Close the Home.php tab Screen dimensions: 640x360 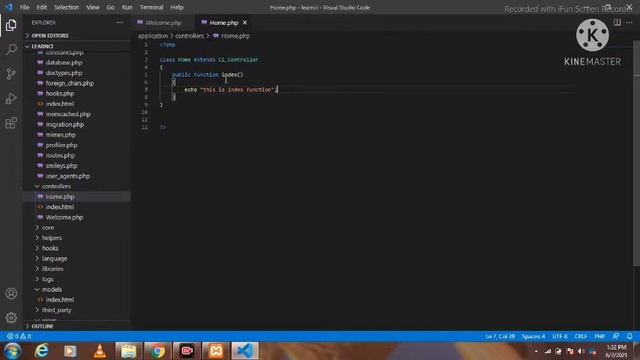click(244, 23)
